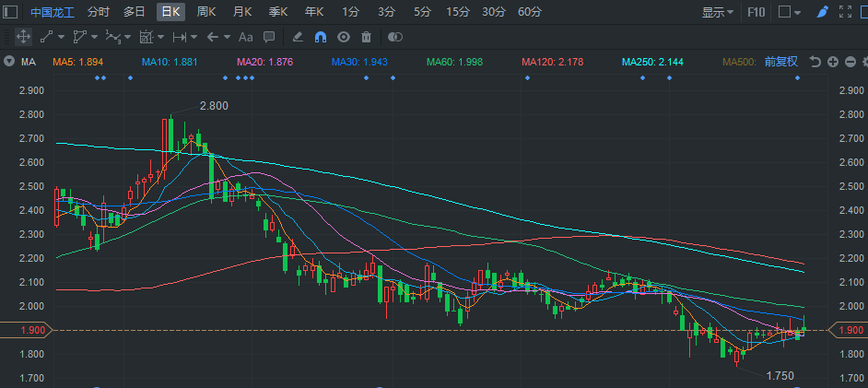
Task: Open the F10 company info button
Action: coord(757,12)
